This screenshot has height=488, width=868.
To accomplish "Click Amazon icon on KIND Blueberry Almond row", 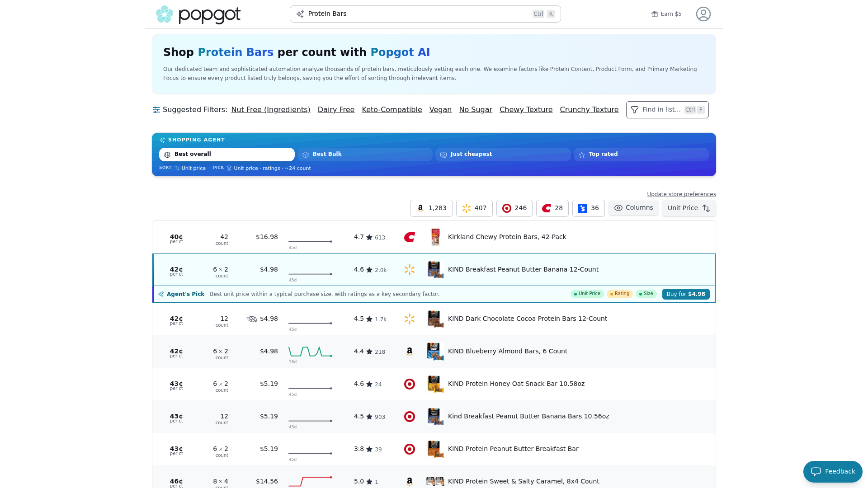I will 410,352.
